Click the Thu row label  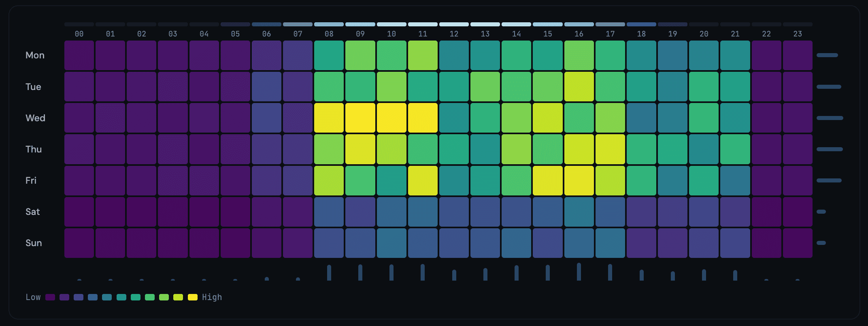tap(34, 149)
